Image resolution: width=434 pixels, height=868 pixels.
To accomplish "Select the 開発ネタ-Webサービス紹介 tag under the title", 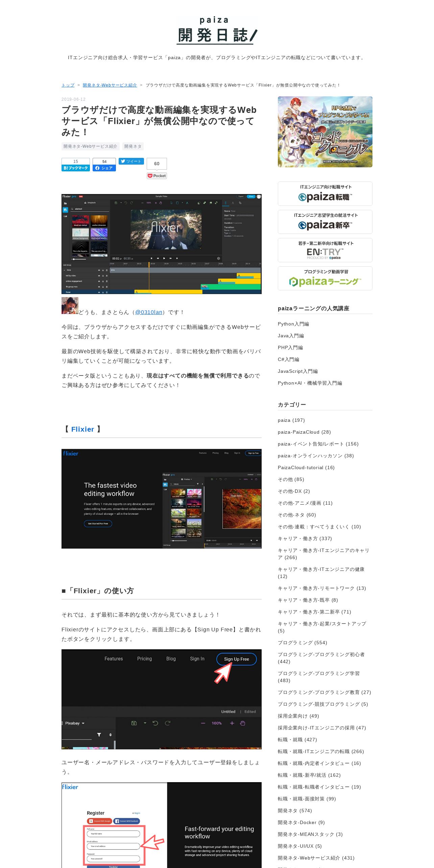I will pyautogui.click(x=90, y=146).
